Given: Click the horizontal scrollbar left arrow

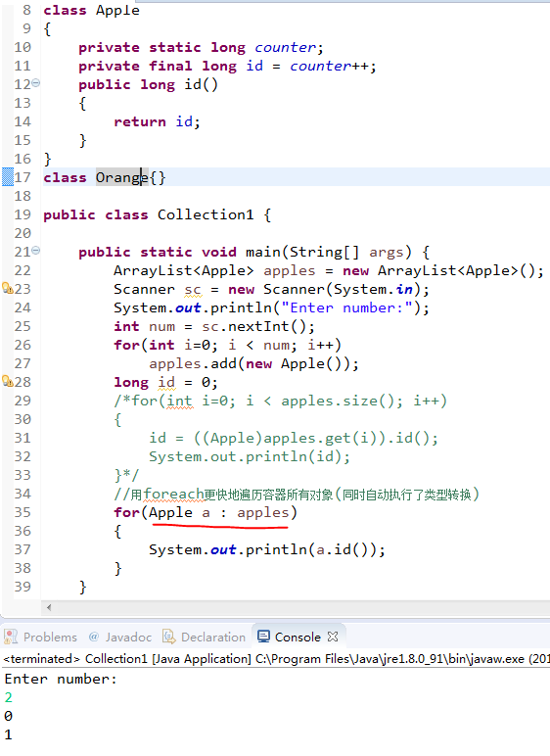Looking at the screenshot, I should 49,607.
